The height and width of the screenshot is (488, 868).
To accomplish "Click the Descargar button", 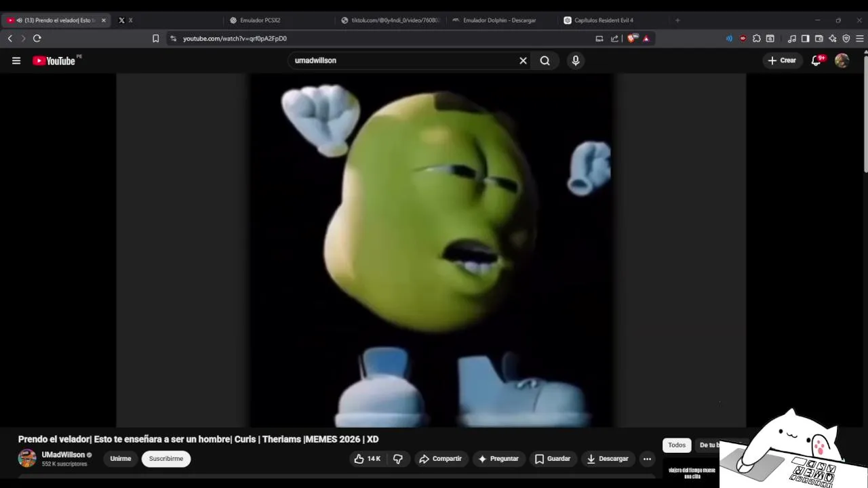I will pos(608,459).
